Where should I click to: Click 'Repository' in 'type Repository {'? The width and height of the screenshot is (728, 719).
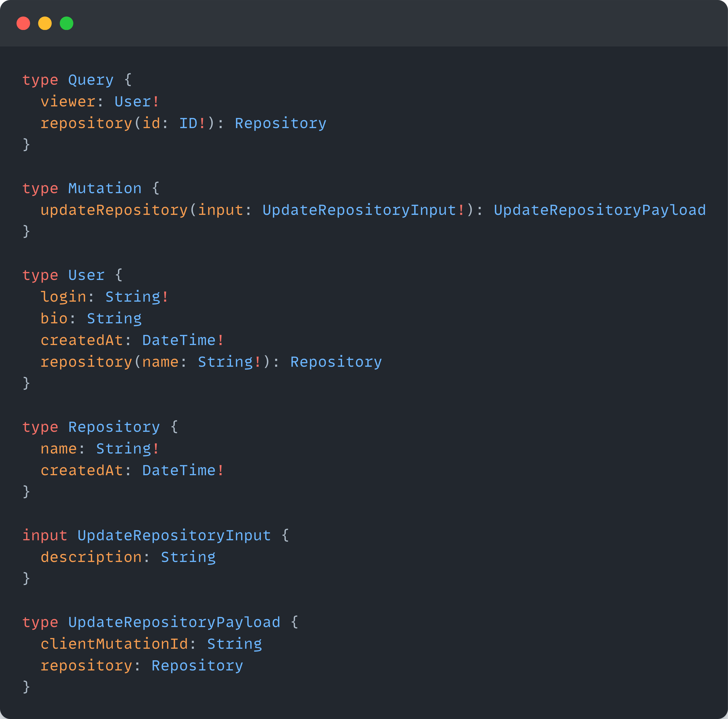pos(114,427)
